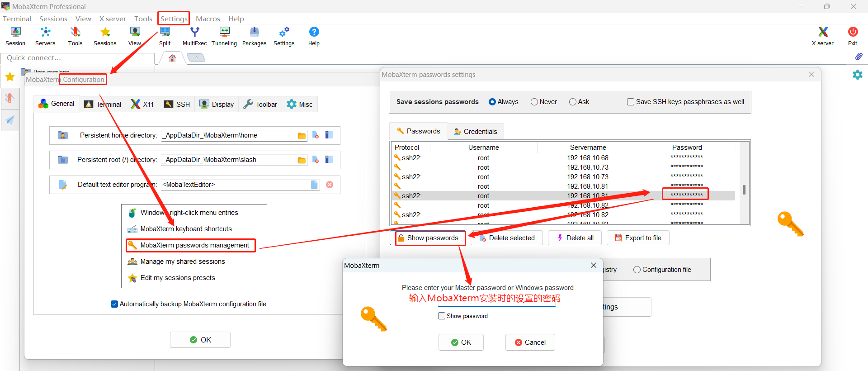The image size is (868, 371).
Task: Click the master password input field
Action: 496,300
